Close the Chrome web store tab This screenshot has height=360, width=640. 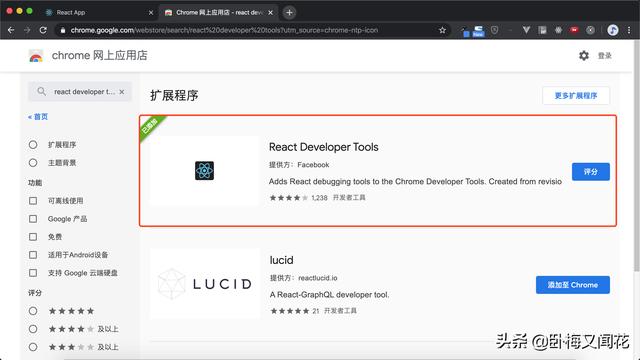click(270, 13)
